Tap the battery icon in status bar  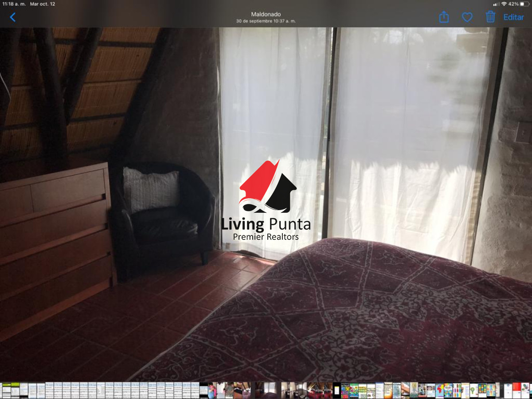click(x=525, y=4)
